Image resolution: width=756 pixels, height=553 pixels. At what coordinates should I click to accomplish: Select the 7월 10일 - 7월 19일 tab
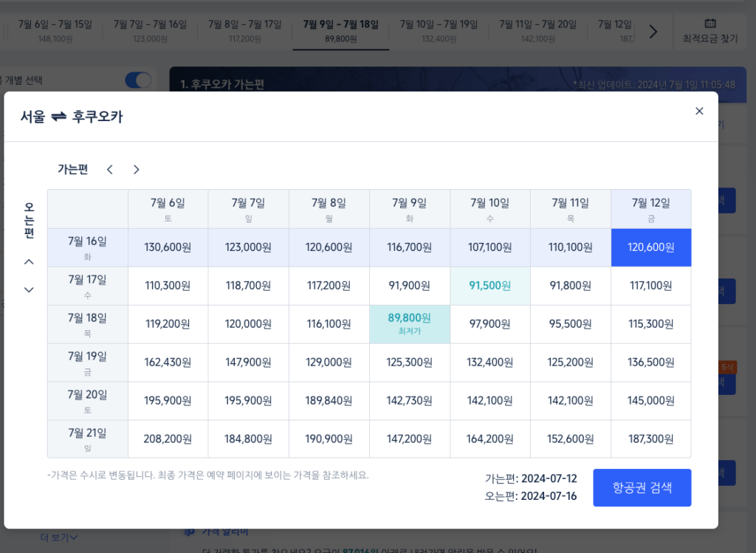click(x=439, y=31)
